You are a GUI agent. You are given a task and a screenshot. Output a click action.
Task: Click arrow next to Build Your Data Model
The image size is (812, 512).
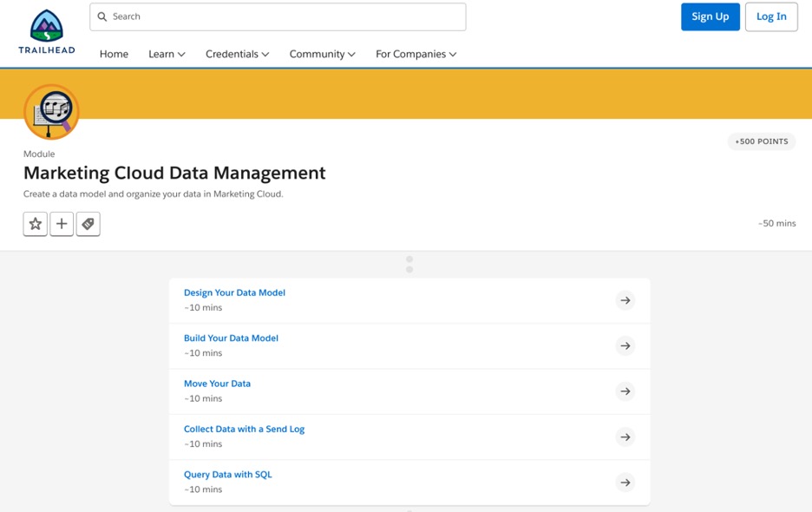tap(625, 345)
